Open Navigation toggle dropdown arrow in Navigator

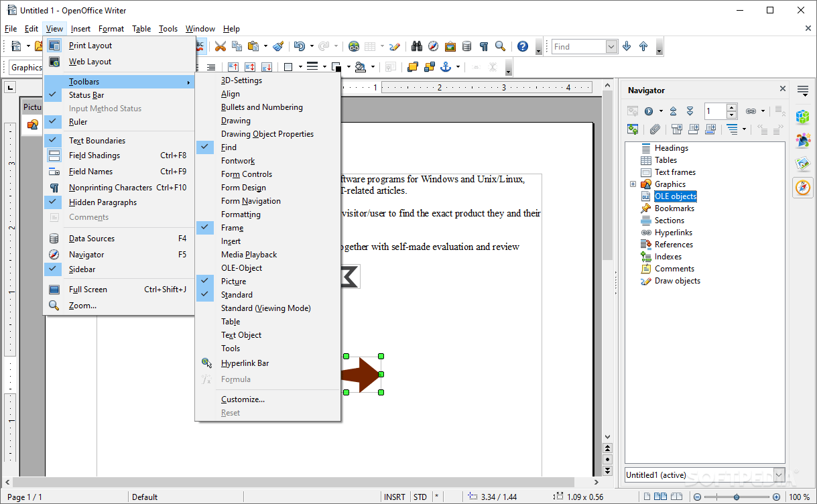pos(661,111)
